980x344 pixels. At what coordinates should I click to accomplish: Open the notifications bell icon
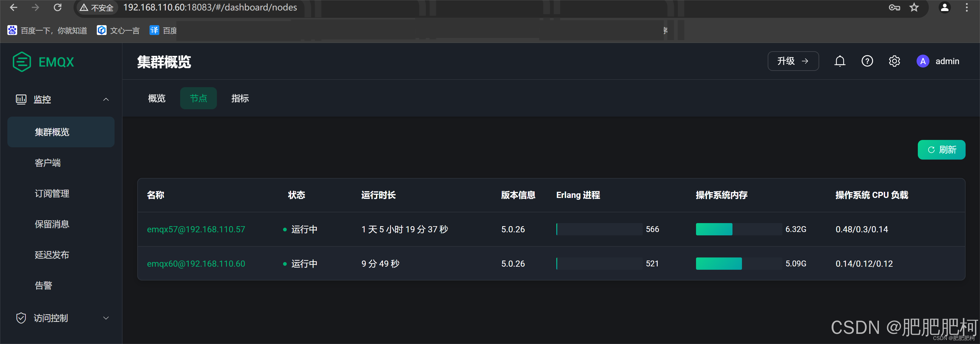(840, 61)
